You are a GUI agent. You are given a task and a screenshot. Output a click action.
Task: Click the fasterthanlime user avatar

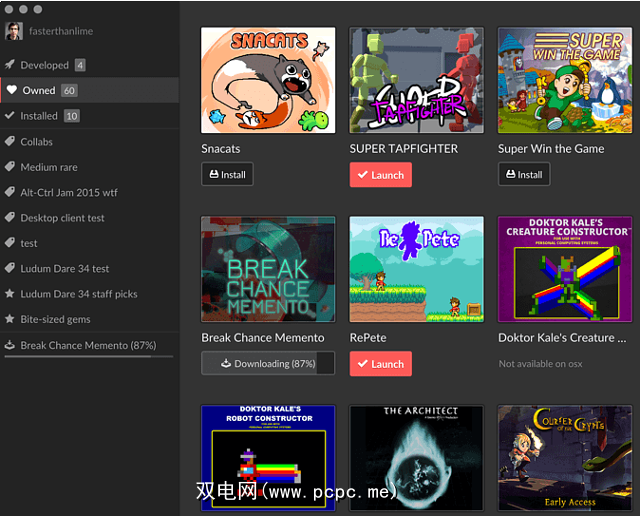(14, 31)
